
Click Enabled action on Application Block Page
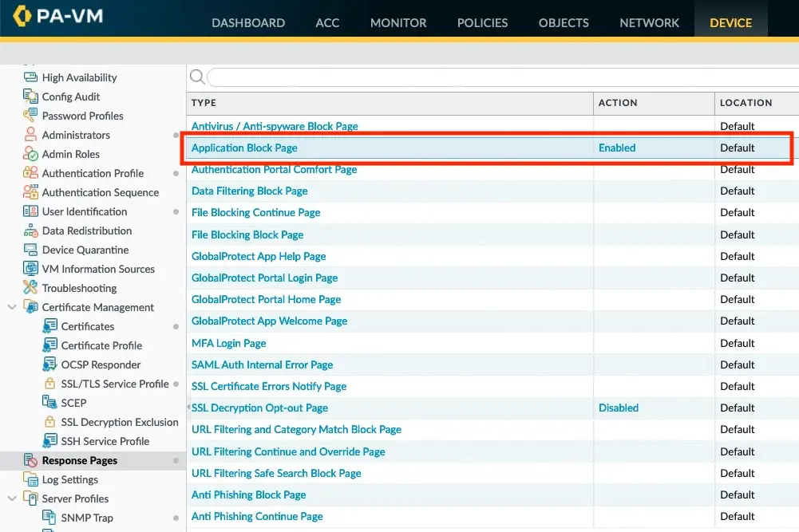tap(617, 148)
